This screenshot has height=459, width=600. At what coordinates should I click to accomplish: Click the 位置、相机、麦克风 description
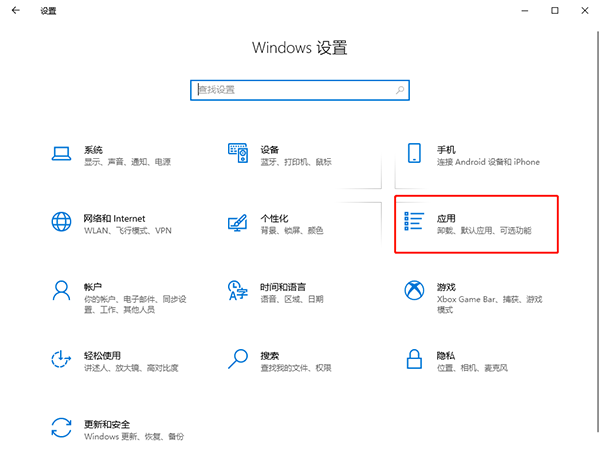pos(472,368)
